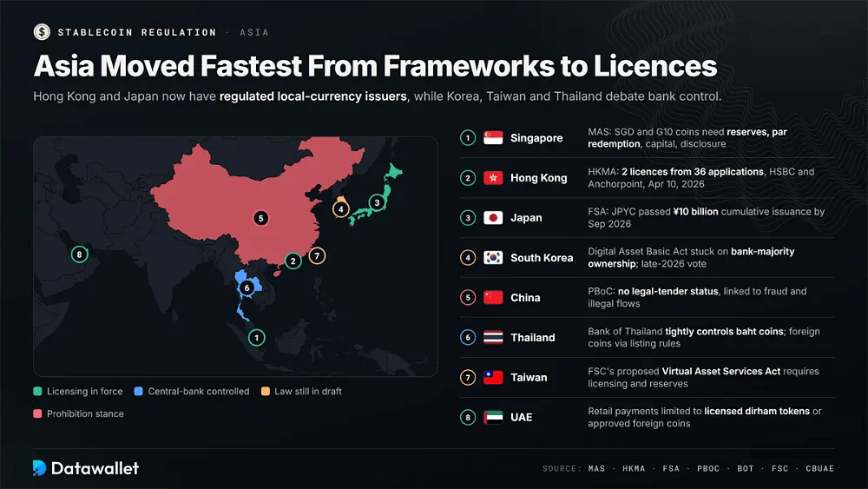
Task: Click the 'Prohibition stance' legend label
Action: point(85,413)
